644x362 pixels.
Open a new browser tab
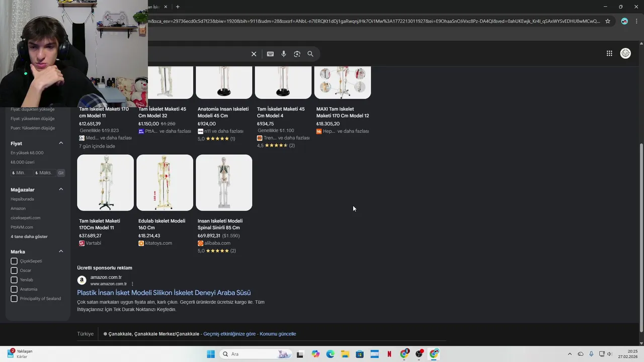pos(178,7)
